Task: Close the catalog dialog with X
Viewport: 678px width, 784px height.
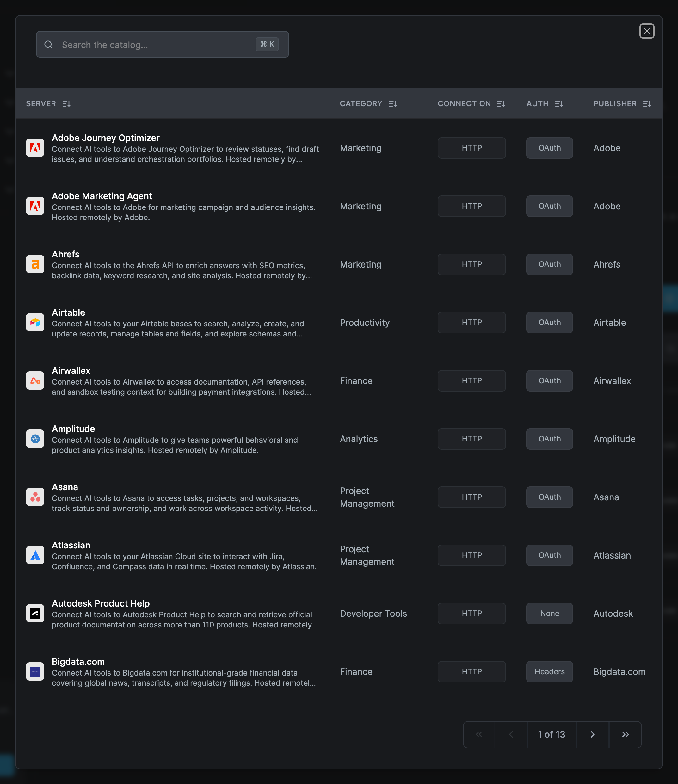Action: tap(647, 31)
